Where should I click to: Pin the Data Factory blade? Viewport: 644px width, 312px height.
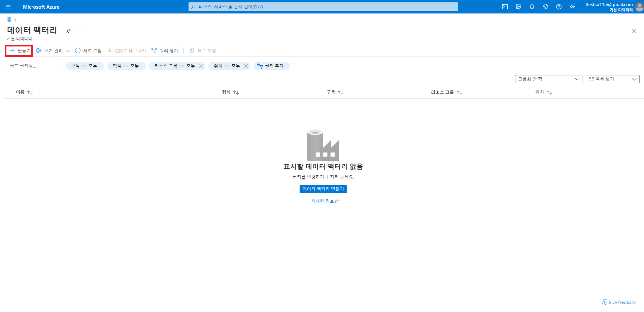pyautogui.click(x=68, y=31)
